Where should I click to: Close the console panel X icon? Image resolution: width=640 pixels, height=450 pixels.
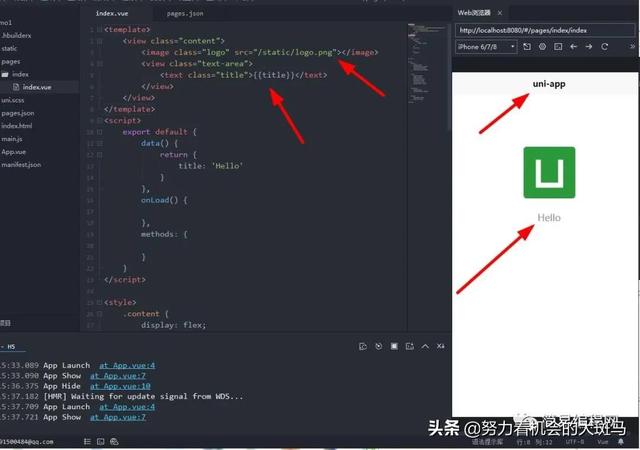coord(440,346)
